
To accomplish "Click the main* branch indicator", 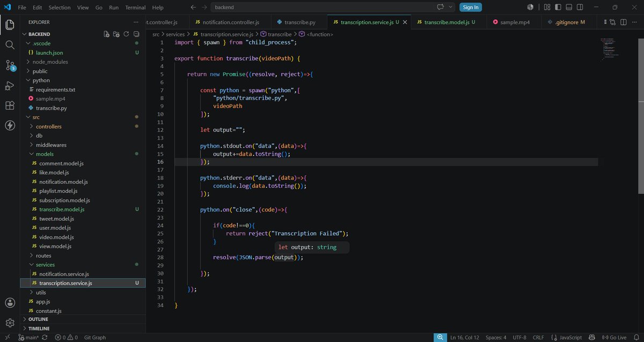I will pyautogui.click(x=30, y=337).
